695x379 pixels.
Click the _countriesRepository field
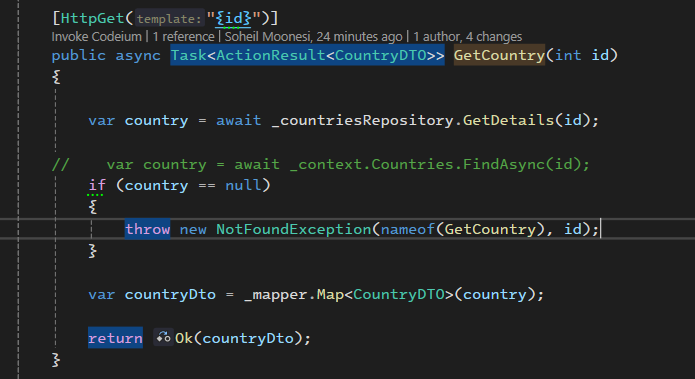pyautogui.click(x=362, y=120)
